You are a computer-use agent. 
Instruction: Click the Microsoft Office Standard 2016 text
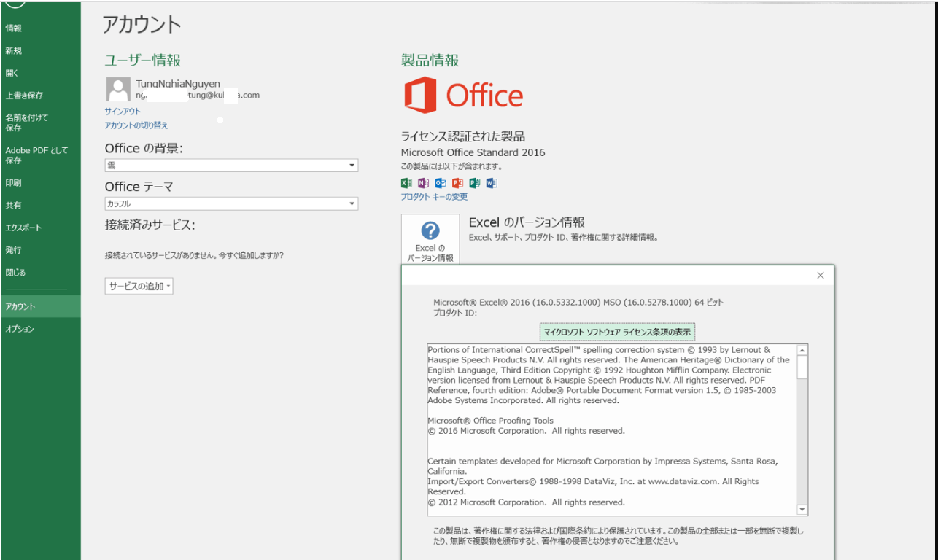click(x=473, y=152)
